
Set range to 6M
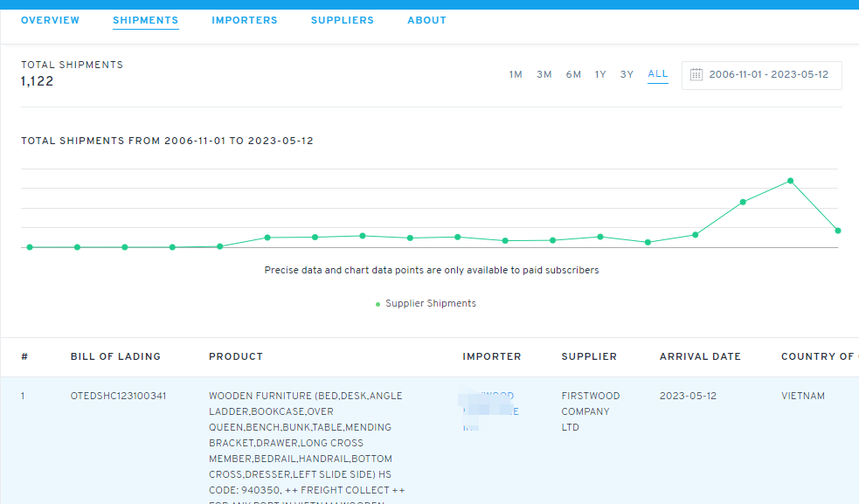point(573,74)
